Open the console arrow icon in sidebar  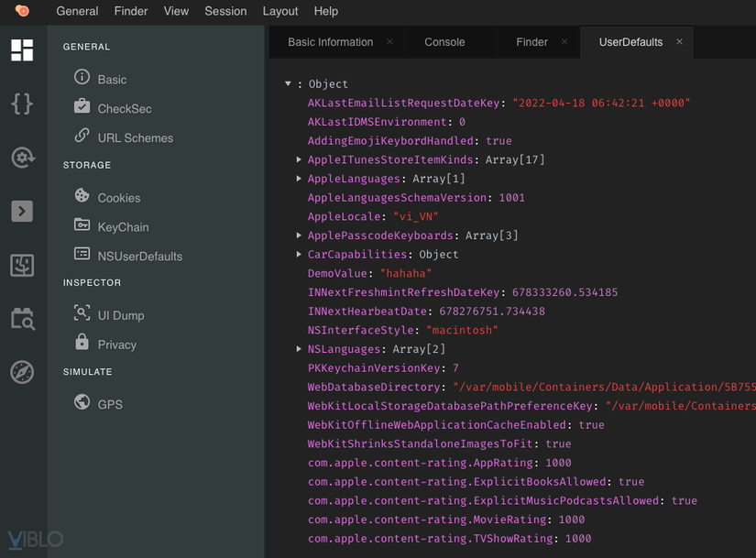click(x=22, y=211)
